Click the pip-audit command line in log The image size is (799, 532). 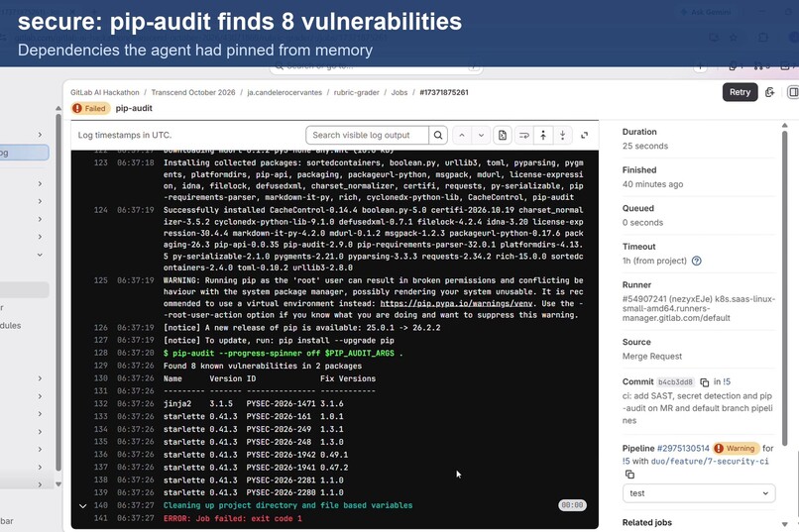click(283, 353)
